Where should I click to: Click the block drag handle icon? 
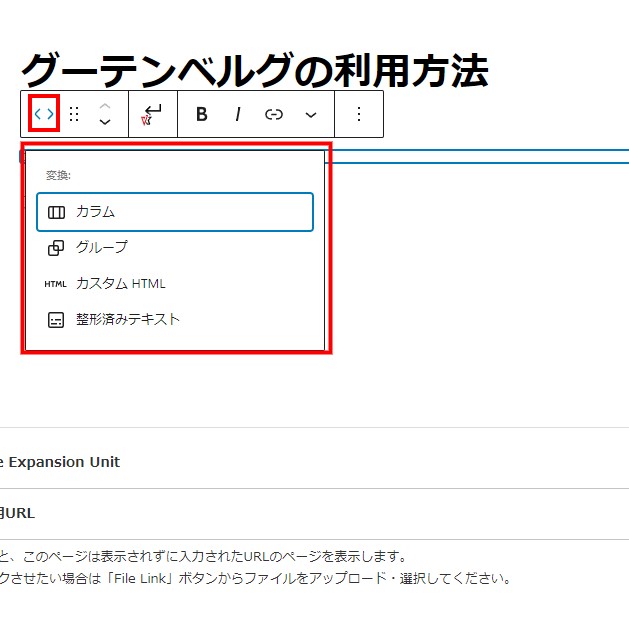(x=74, y=114)
